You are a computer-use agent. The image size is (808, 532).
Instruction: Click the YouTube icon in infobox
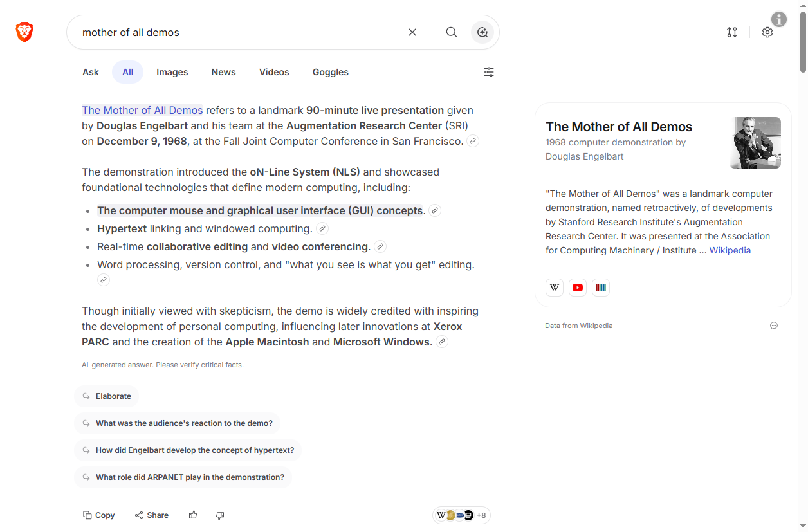point(578,288)
